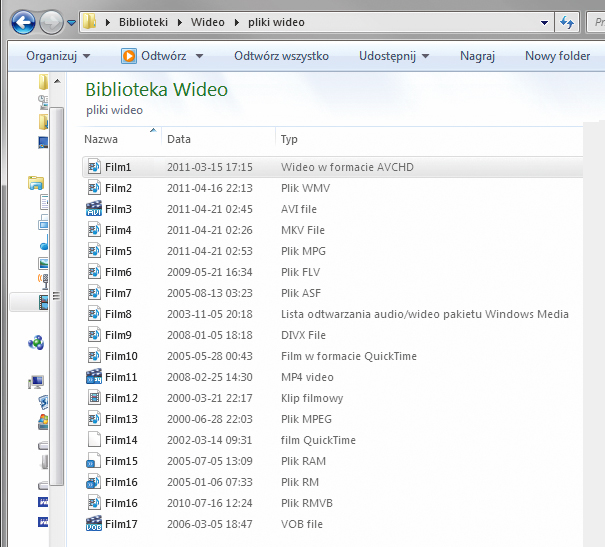
Task: Select the Film9 DIVX file icon
Action: [x=94, y=335]
